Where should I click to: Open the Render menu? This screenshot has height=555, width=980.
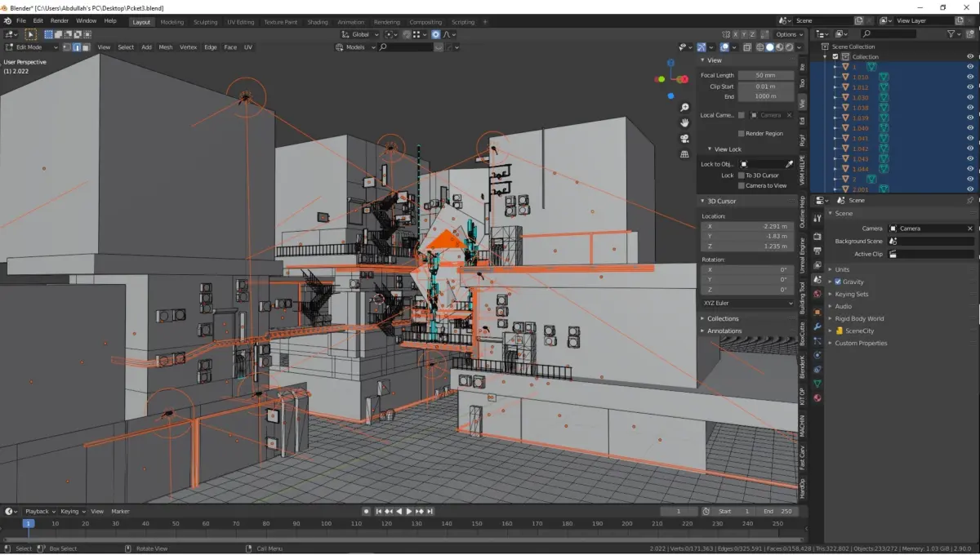point(60,20)
